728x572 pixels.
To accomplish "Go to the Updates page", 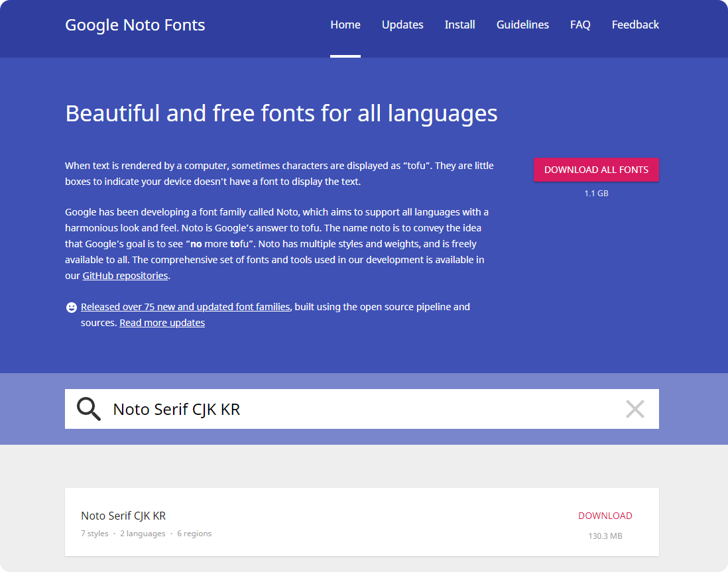I will click(402, 25).
